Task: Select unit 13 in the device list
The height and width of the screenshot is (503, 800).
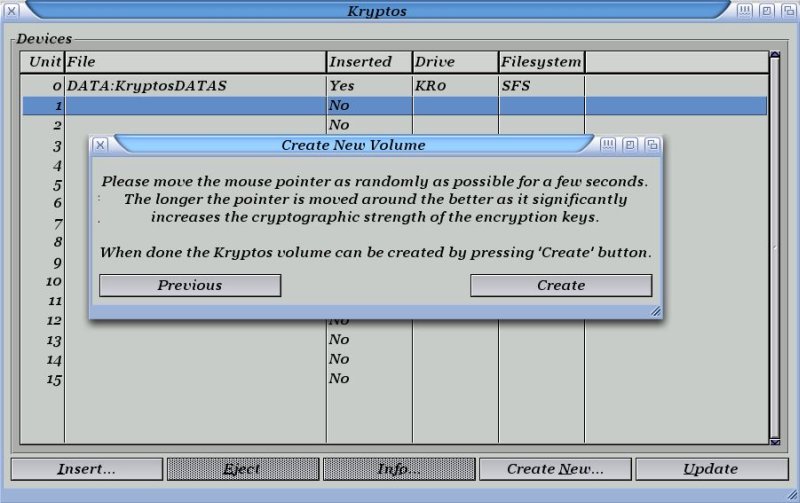Action: 394,340
